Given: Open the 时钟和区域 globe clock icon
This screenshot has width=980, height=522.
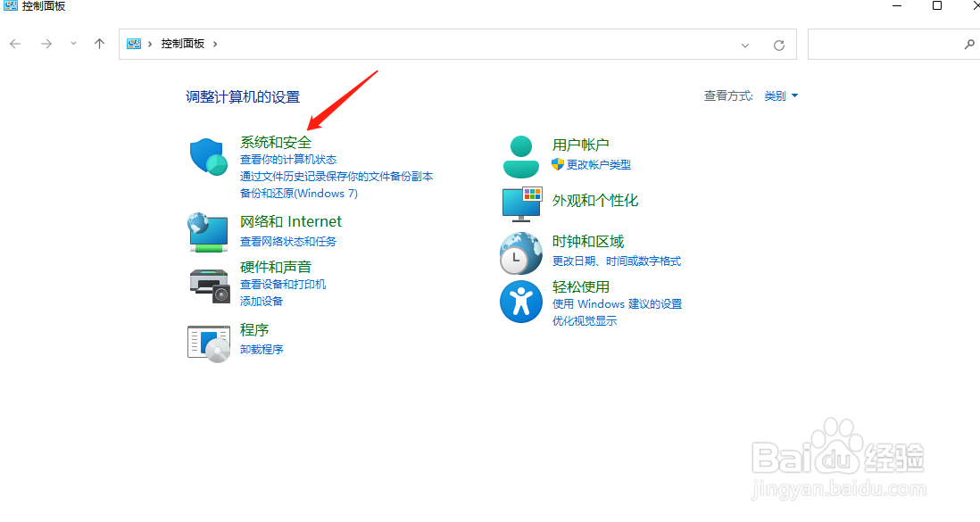Looking at the screenshot, I should pos(520,253).
